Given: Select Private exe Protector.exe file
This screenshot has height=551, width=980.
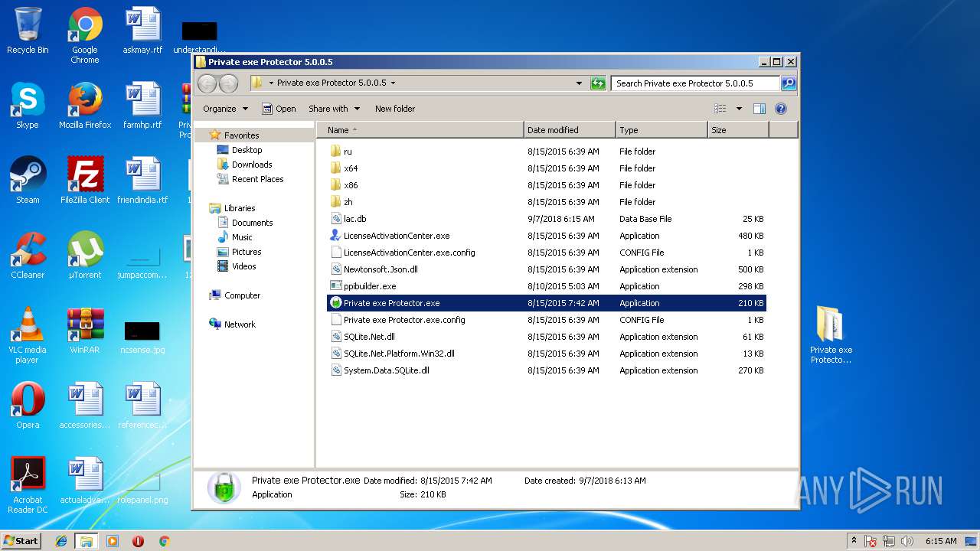Looking at the screenshot, I should pos(547,303).
